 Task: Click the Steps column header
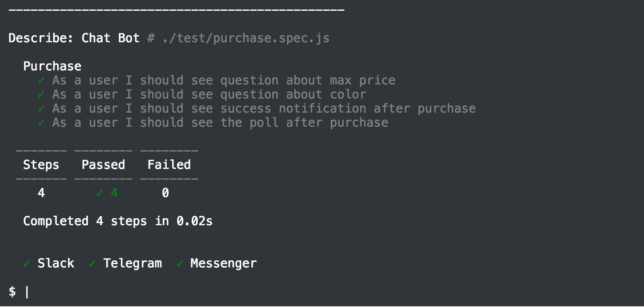click(41, 165)
